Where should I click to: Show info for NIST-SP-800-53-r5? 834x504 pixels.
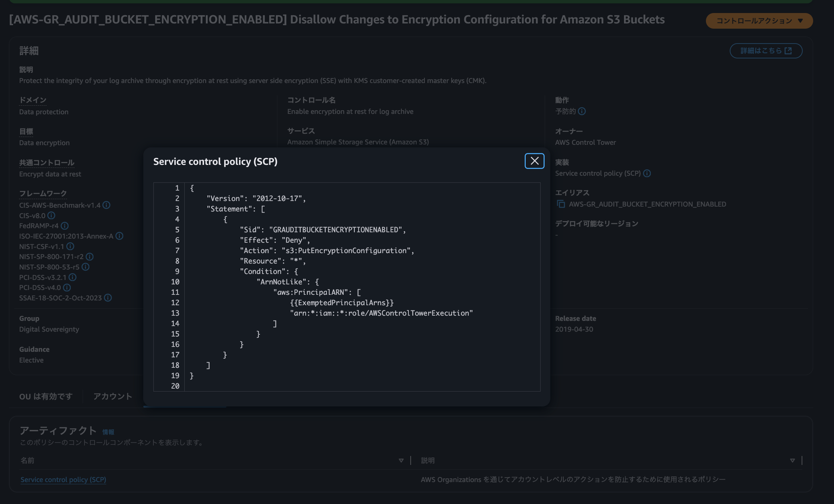pos(86,267)
